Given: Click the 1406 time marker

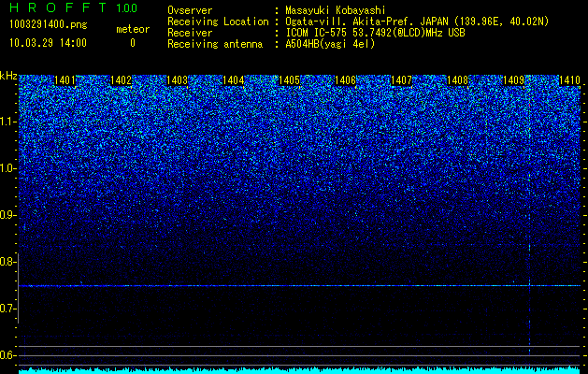Looking at the screenshot, I should [x=345, y=80].
